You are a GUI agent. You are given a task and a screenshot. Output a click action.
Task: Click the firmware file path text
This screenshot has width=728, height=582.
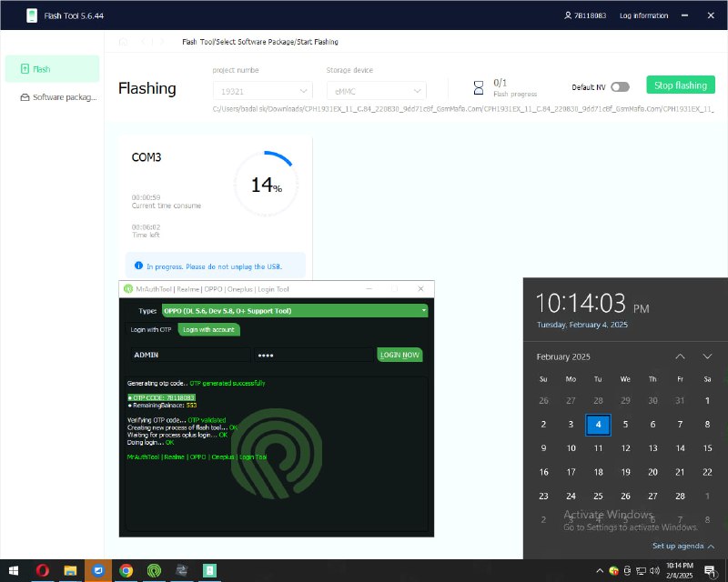pyautogui.click(x=463, y=109)
